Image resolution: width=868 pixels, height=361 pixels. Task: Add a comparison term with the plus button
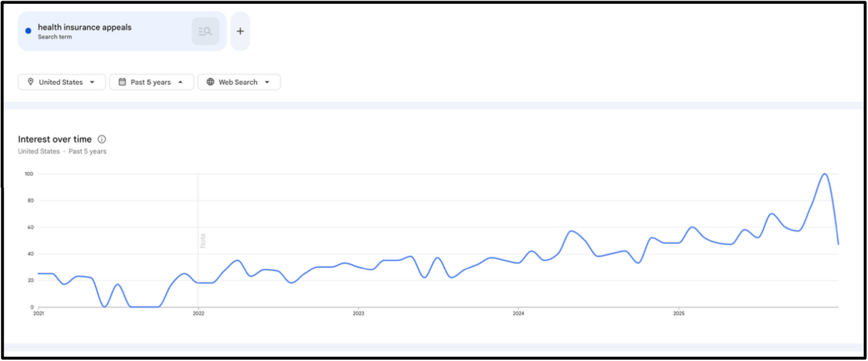point(240,30)
